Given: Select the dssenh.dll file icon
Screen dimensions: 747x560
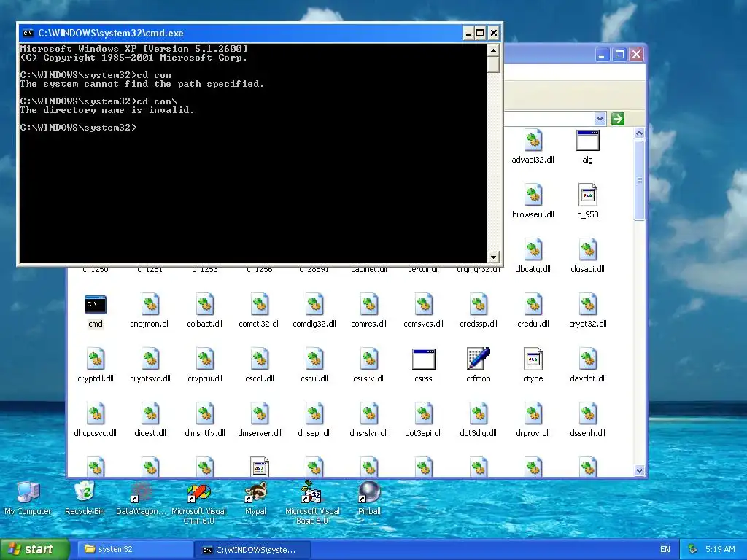Looking at the screenshot, I should pos(587,414).
